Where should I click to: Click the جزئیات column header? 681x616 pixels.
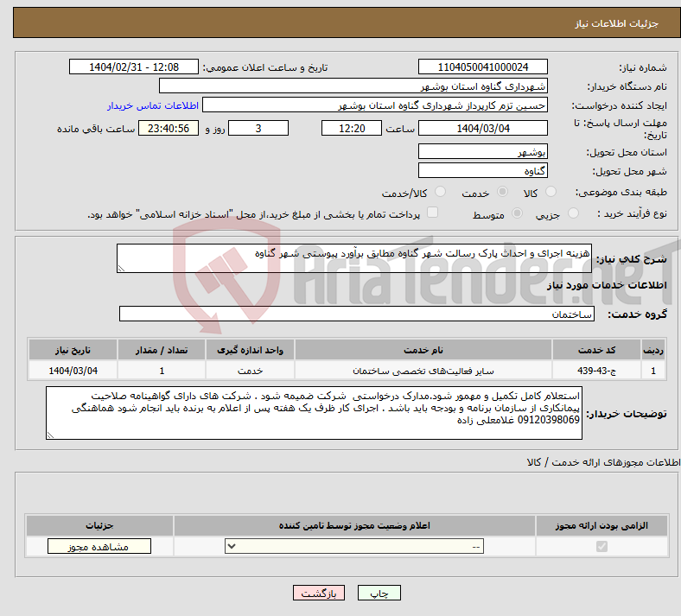99,525
